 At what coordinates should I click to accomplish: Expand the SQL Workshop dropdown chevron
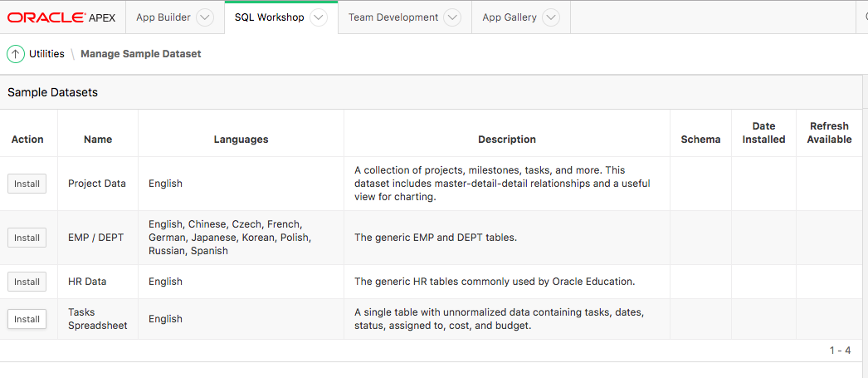tap(319, 17)
